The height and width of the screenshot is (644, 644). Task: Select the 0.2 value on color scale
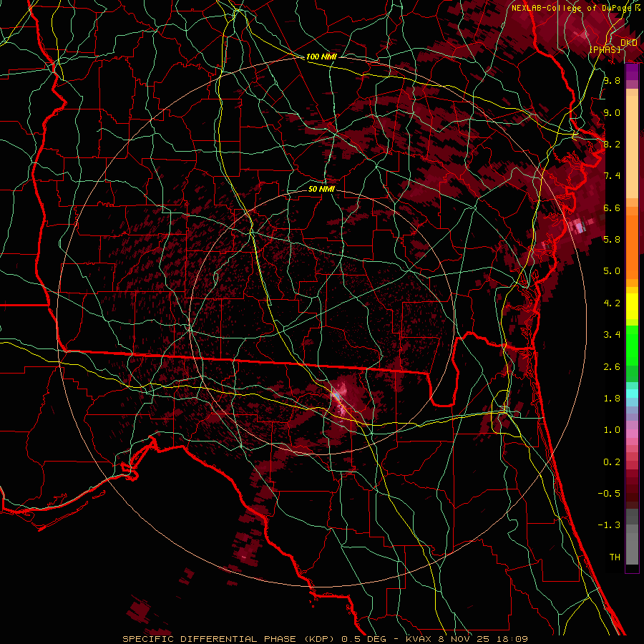pyautogui.click(x=612, y=462)
